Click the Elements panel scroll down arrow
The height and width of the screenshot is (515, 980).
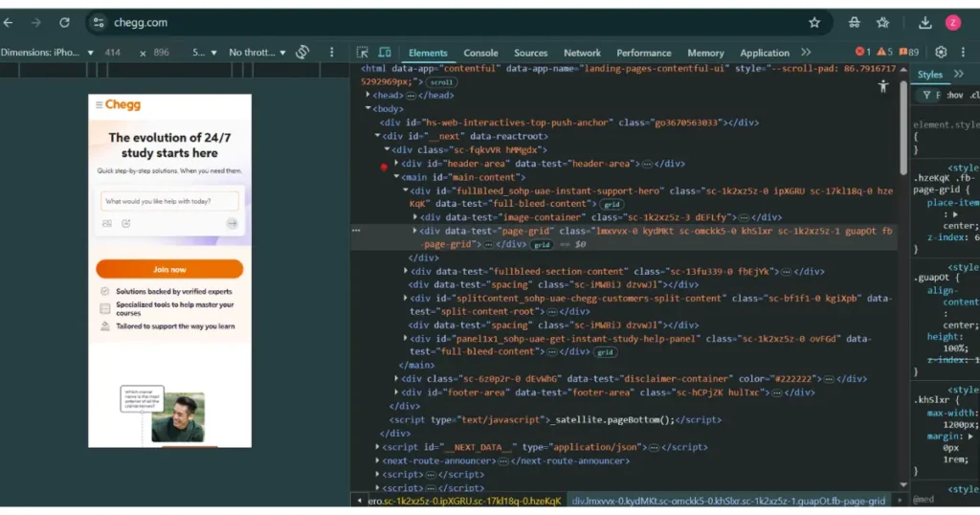[903, 485]
